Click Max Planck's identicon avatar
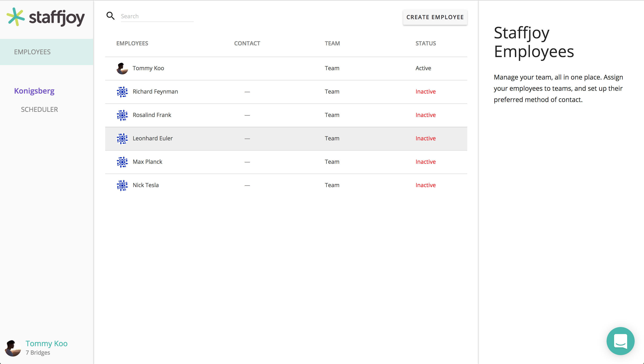This screenshot has width=644, height=364. pos(122,162)
